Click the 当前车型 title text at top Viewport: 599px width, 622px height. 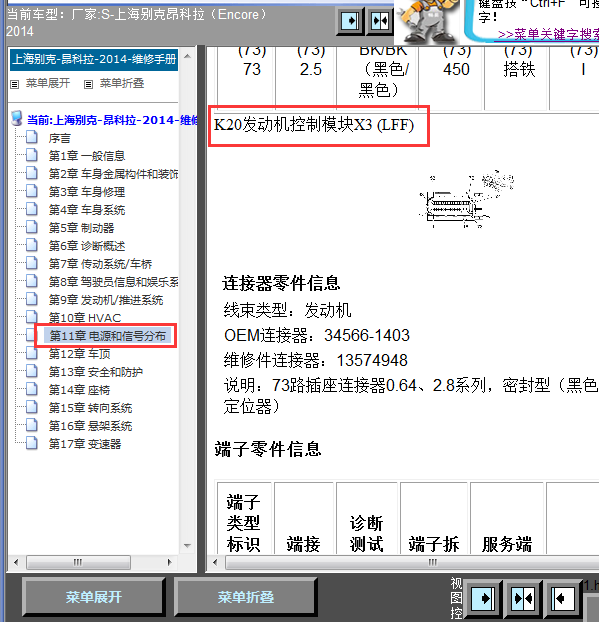coord(137,23)
